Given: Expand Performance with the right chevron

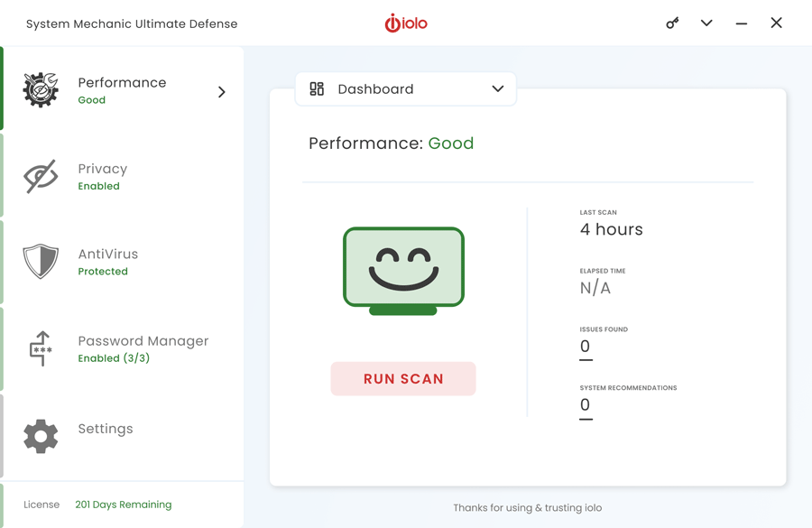Looking at the screenshot, I should pyautogui.click(x=222, y=92).
